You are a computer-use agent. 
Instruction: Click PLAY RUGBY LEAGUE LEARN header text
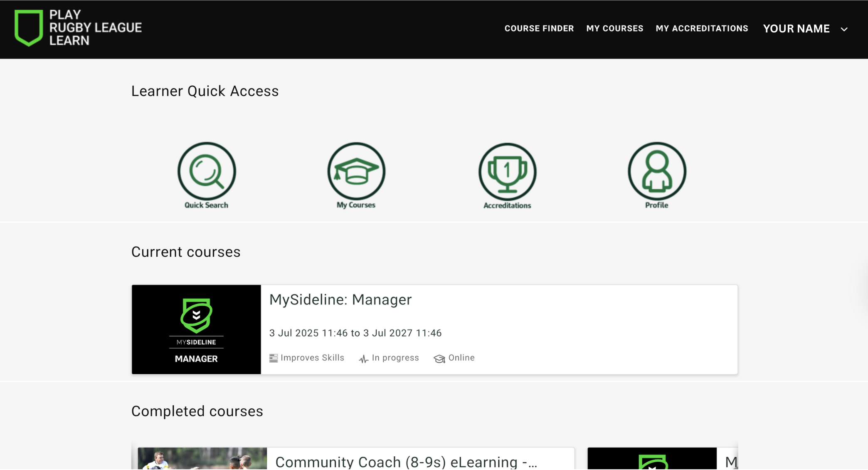click(x=95, y=27)
